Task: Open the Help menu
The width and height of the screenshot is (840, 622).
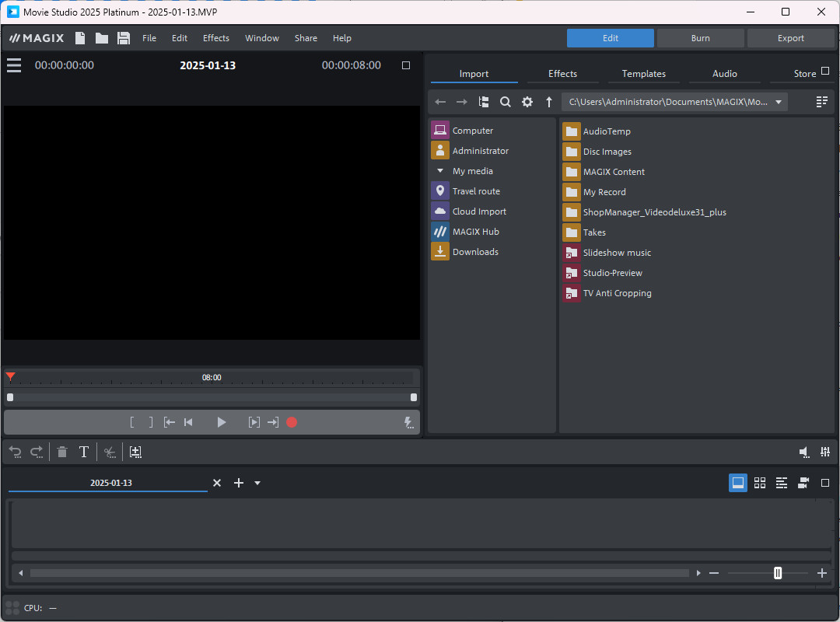Action: coord(341,38)
